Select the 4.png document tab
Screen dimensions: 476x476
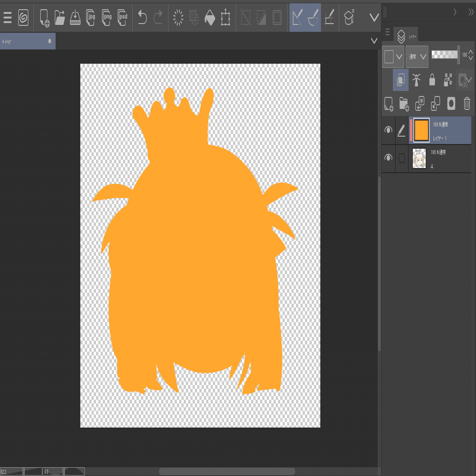[x=28, y=41]
